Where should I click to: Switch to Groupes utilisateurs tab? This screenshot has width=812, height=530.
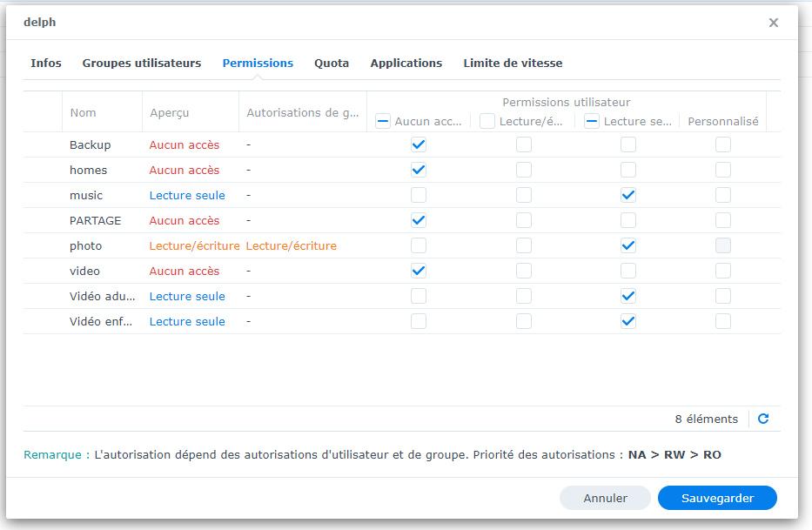pyautogui.click(x=141, y=64)
